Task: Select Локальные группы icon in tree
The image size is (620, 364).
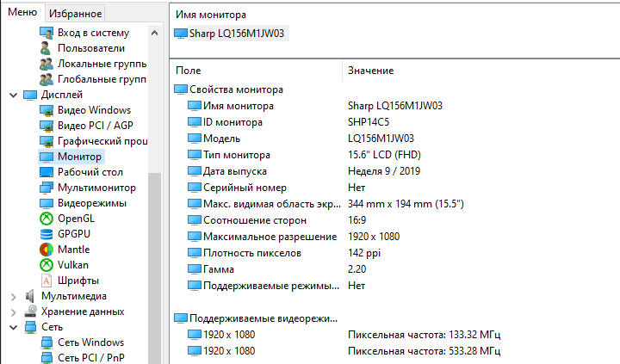Action: [46, 64]
